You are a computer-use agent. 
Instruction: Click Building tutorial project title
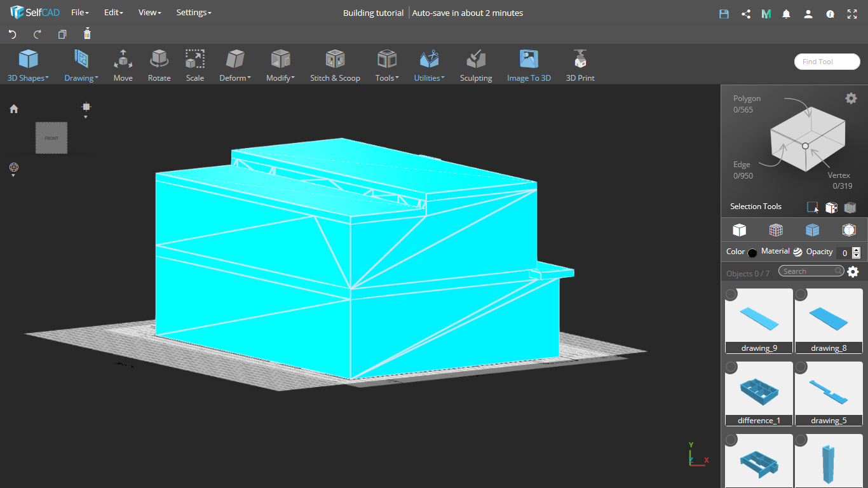pyautogui.click(x=373, y=13)
